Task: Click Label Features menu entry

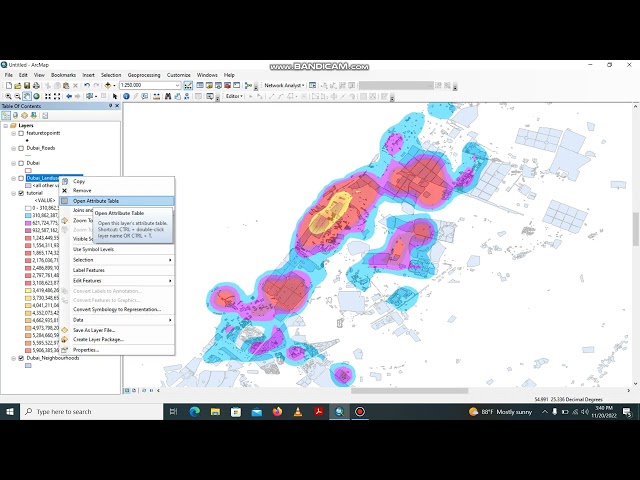Action: coord(117,270)
